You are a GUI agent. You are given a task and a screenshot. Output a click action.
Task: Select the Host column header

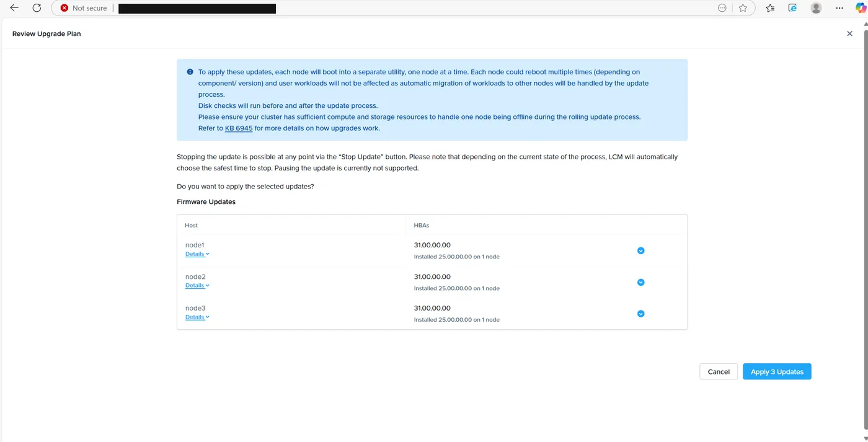(x=192, y=225)
